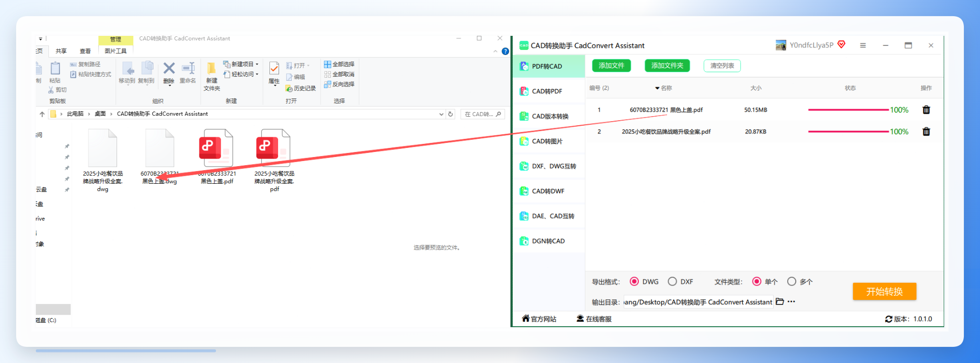Select DWG export format radio

[634, 282]
